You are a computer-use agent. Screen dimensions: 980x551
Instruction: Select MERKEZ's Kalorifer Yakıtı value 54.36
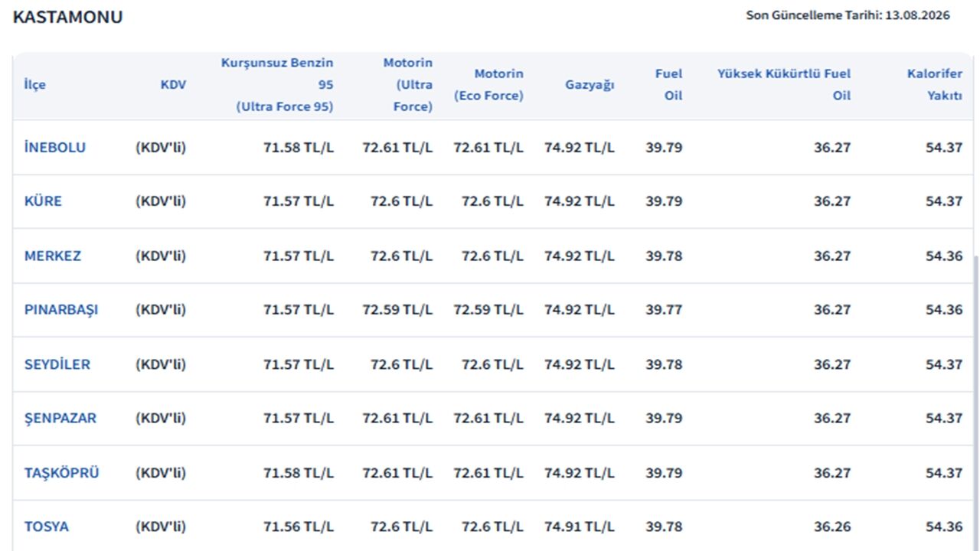944,256
